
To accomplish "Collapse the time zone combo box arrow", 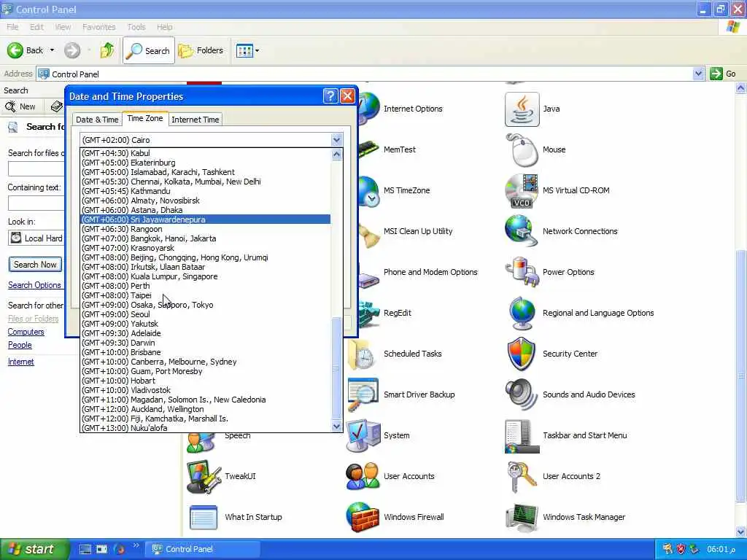I will [337, 140].
